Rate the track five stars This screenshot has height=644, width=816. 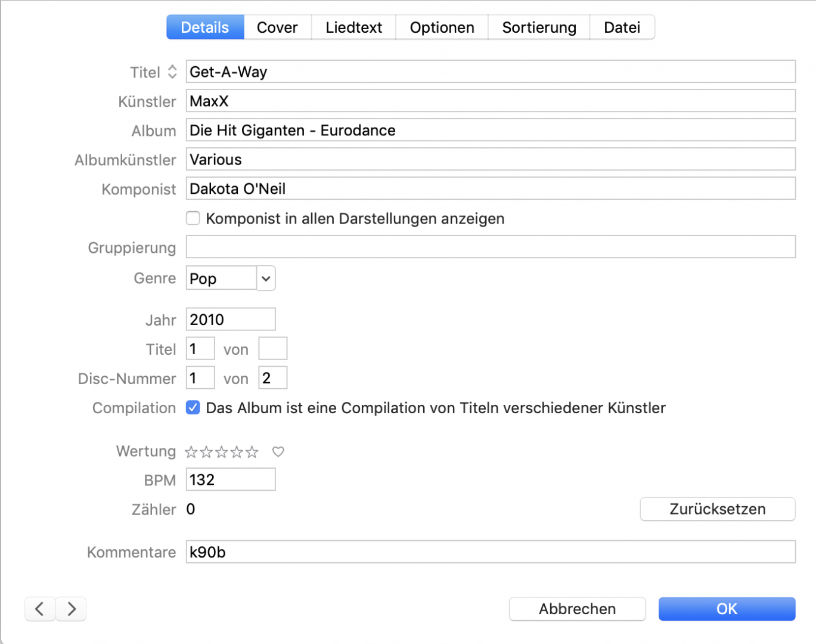tap(252, 452)
